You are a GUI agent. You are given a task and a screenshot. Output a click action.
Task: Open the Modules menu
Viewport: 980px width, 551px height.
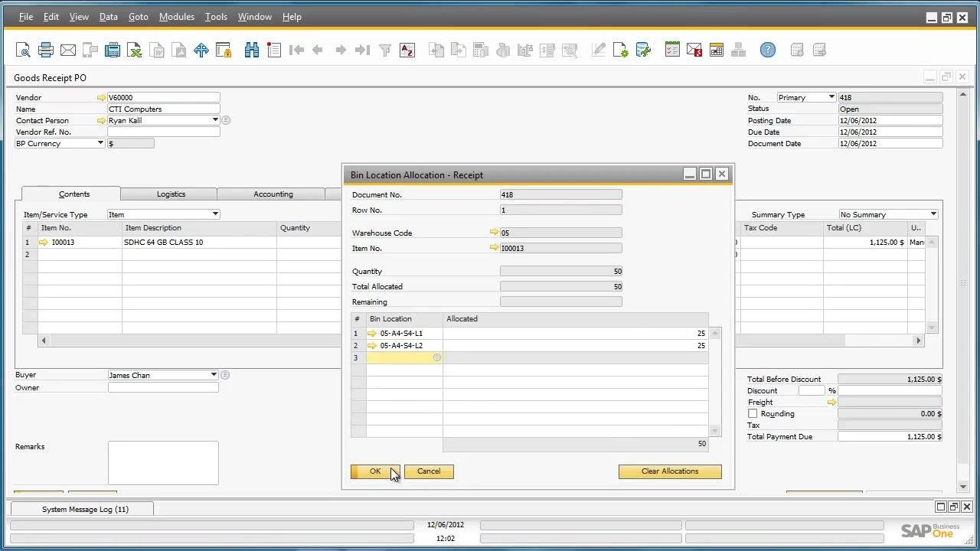pyautogui.click(x=177, y=17)
